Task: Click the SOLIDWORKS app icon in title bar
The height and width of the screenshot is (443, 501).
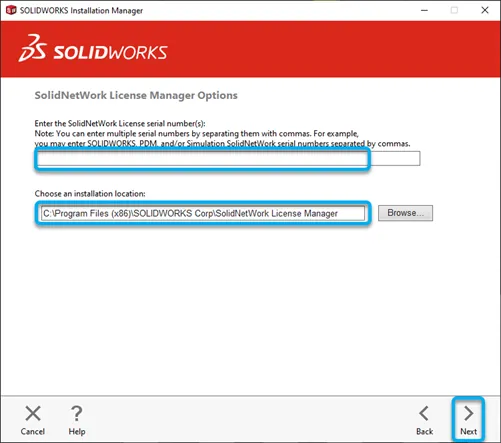Action: point(11,10)
